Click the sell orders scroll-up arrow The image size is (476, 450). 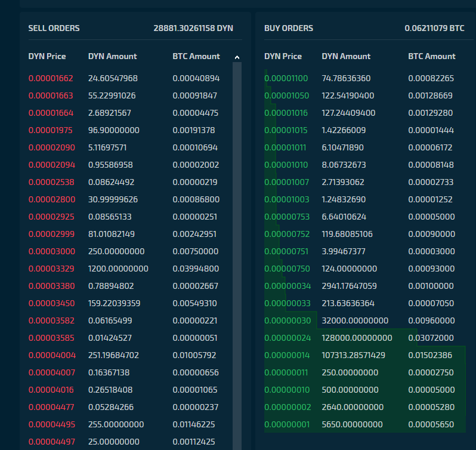click(237, 57)
